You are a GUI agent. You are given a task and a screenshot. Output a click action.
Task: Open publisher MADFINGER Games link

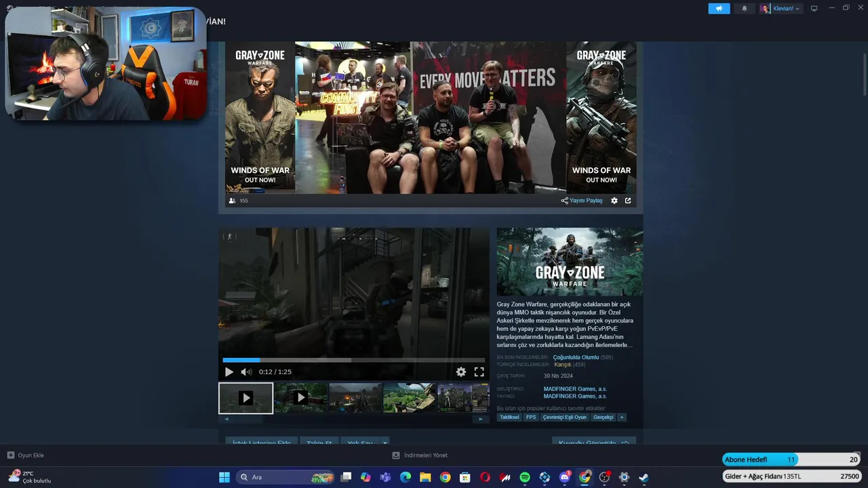click(x=575, y=396)
